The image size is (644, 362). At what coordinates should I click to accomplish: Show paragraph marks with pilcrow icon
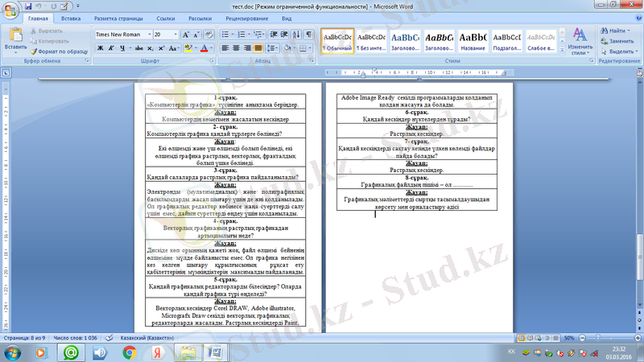[309, 35]
